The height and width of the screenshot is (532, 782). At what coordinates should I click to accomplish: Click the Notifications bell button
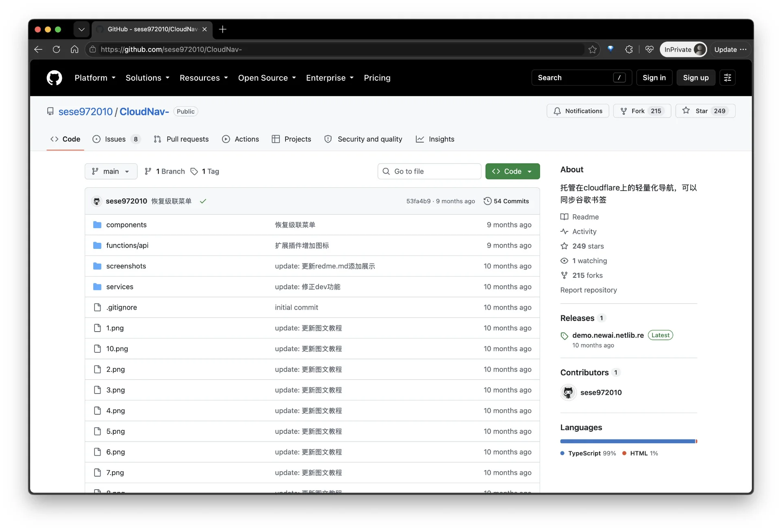click(x=578, y=111)
